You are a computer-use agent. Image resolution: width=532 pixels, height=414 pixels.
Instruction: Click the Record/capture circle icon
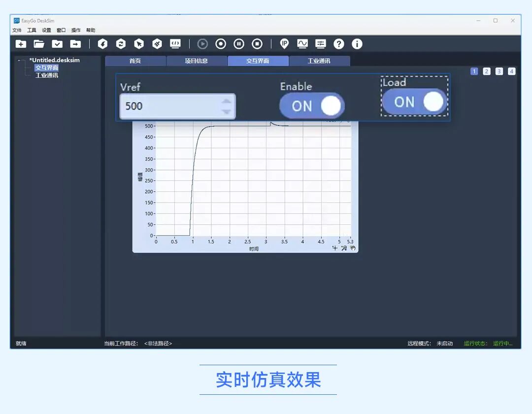(x=220, y=44)
